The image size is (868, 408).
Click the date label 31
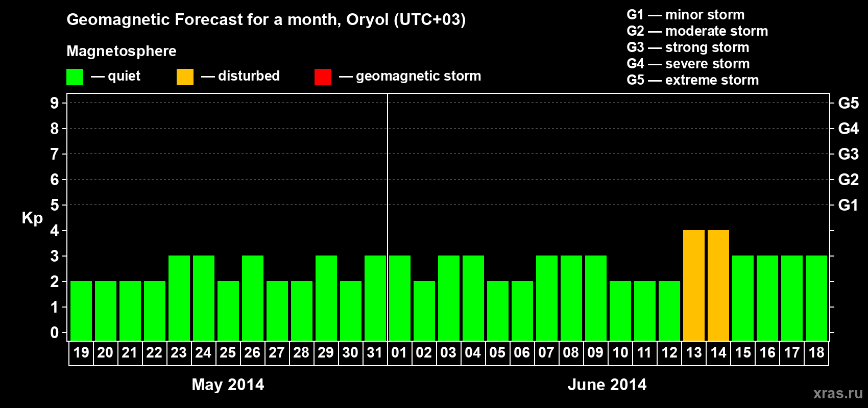point(375,352)
